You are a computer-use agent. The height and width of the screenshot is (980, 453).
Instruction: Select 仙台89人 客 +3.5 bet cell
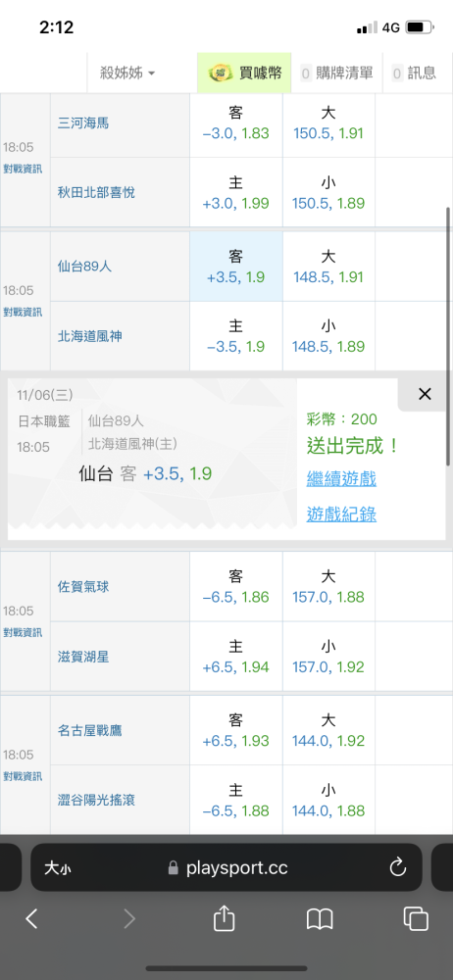[x=236, y=267]
